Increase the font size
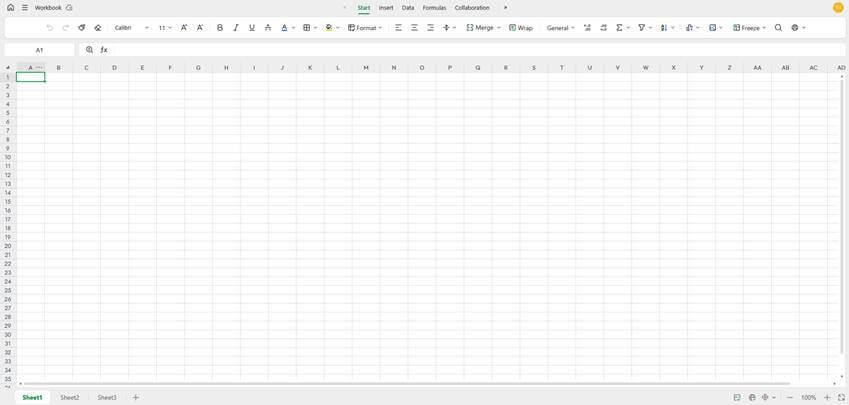 click(x=184, y=28)
